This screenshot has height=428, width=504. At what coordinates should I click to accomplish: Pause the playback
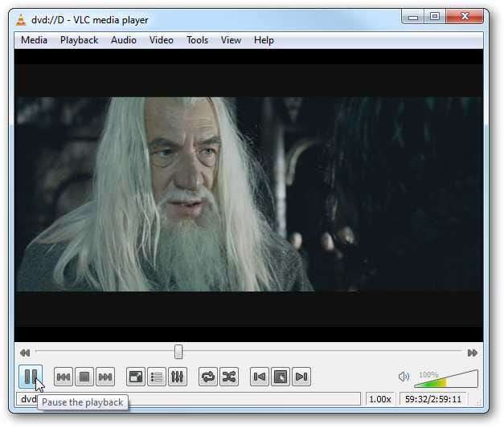click(31, 376)
